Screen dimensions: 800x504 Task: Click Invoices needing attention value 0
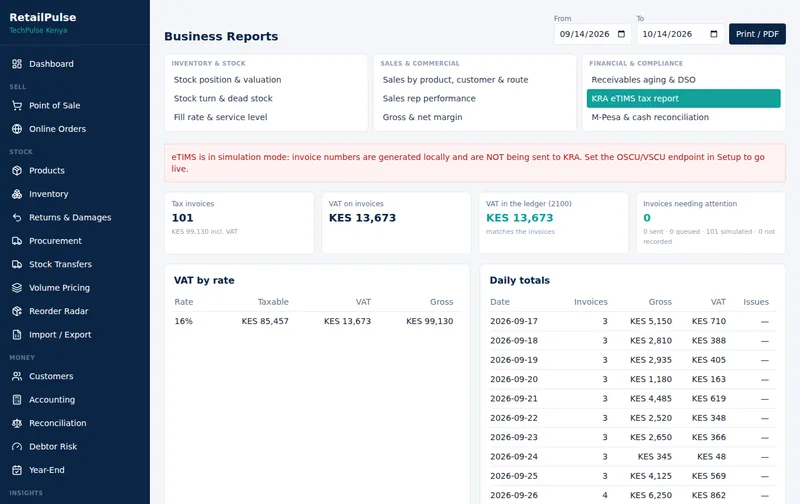pos(647,218)
